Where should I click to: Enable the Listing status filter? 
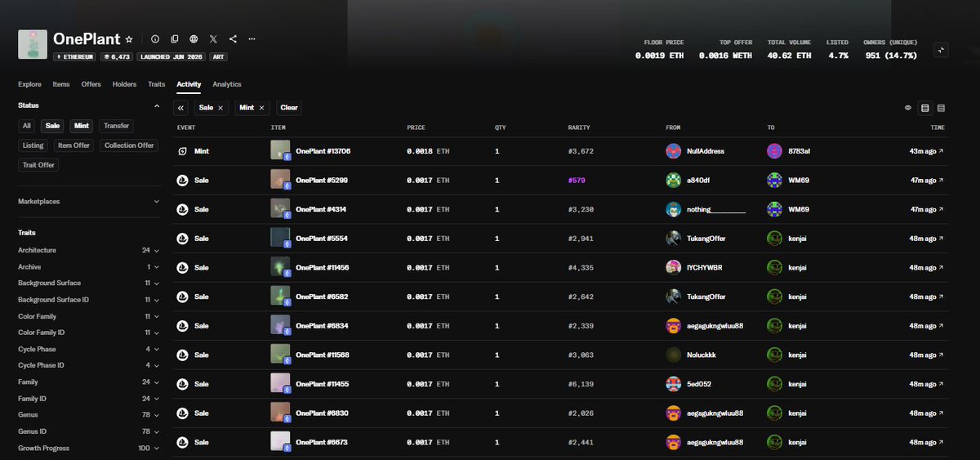pos(33,145)
